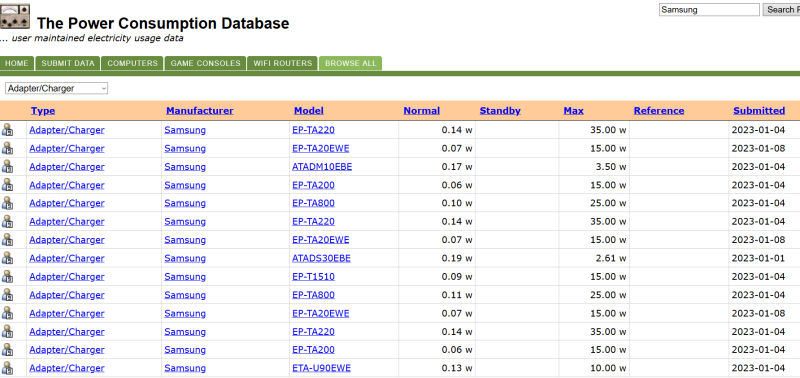Sort by the Reference column header
Viewport: 800px width, 378px height.
coord(659,111)
